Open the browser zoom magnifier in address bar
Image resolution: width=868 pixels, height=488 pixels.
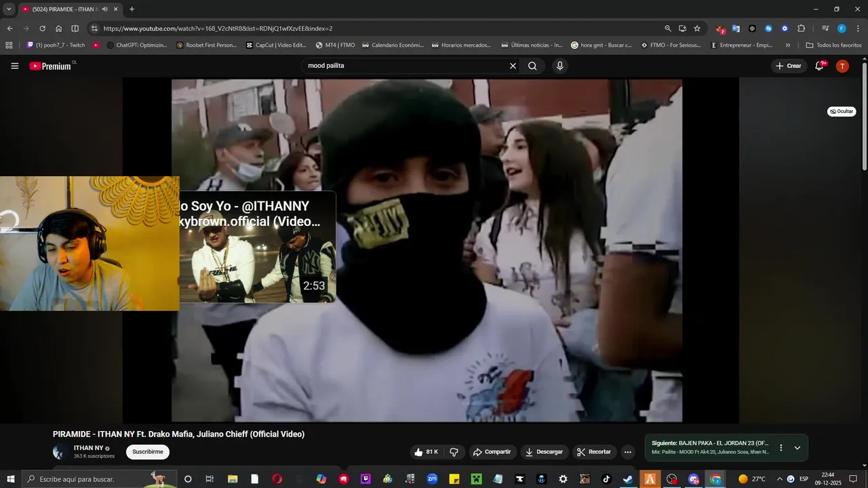668,28
